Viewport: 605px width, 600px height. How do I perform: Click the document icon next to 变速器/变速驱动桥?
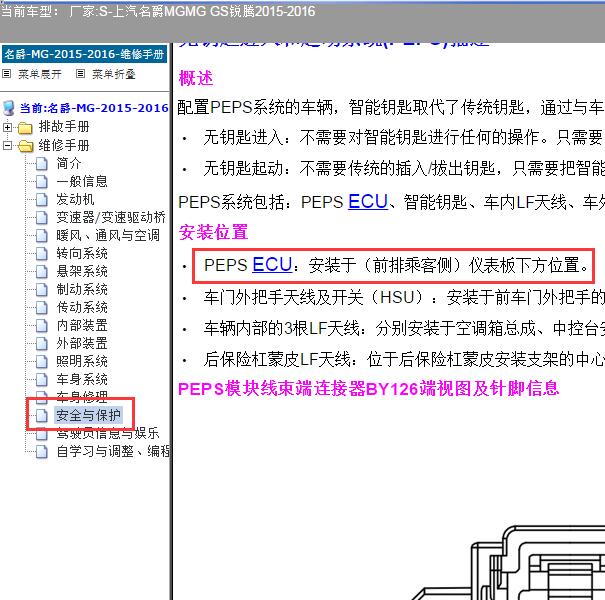click(42, 218)
